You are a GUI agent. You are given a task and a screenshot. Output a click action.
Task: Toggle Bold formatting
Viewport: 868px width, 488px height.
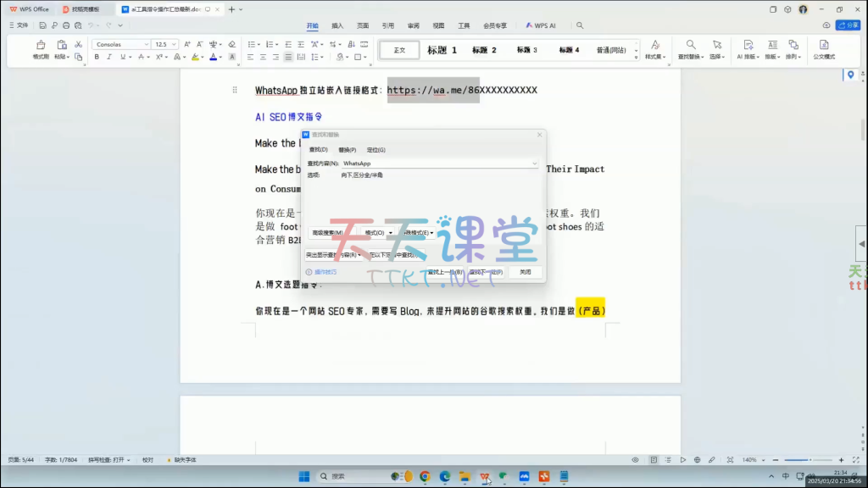97,57
